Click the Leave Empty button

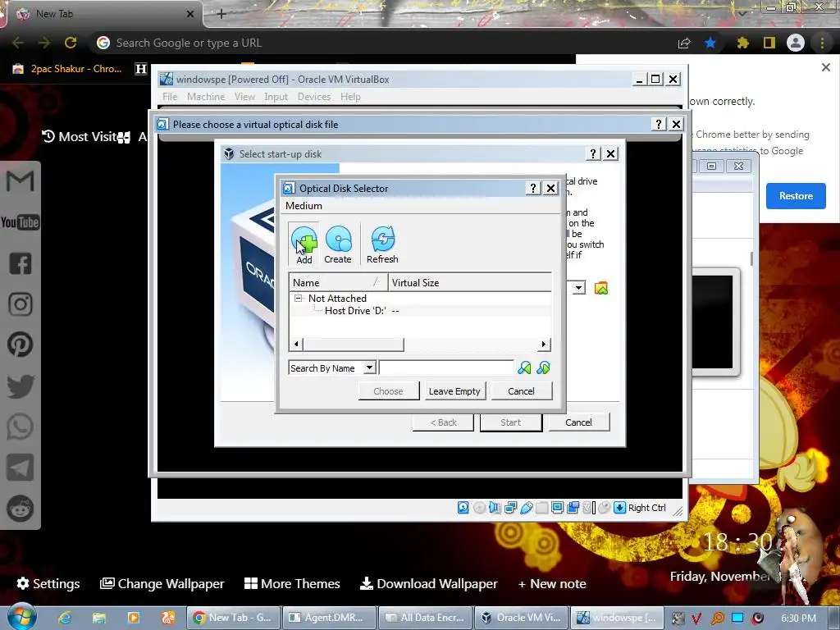click(454, 391)
